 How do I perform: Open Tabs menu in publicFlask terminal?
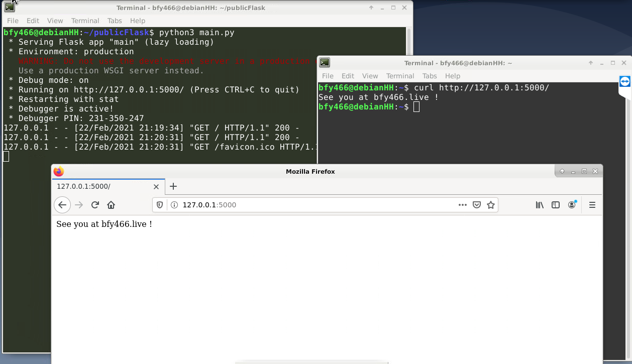(x=115, y=21)
